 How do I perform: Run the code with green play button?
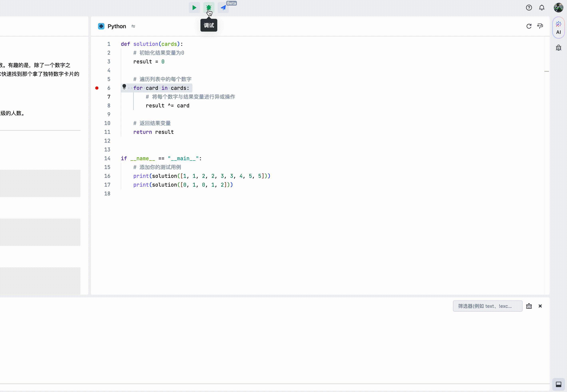pos(194,8)
